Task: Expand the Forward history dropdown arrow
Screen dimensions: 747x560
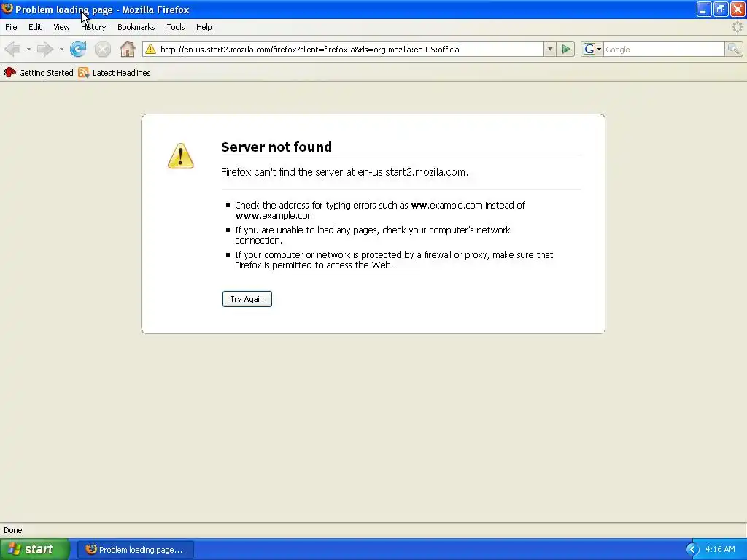Action: tap(61, 49)
